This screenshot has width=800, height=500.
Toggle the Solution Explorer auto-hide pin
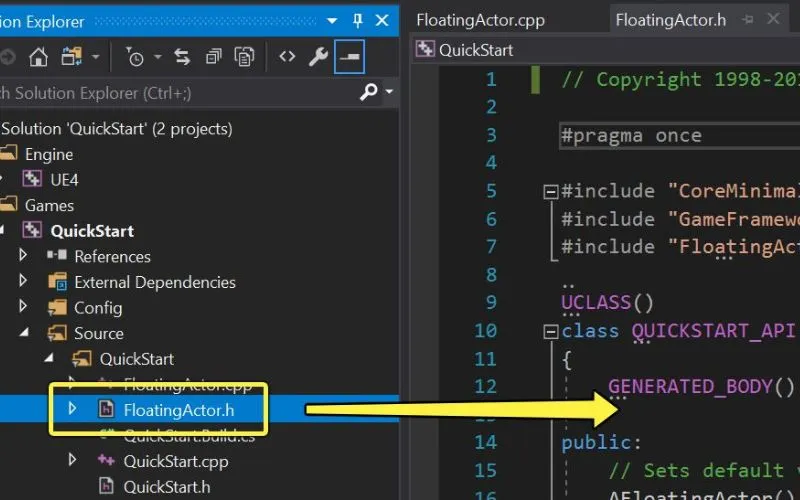(358, 20)
